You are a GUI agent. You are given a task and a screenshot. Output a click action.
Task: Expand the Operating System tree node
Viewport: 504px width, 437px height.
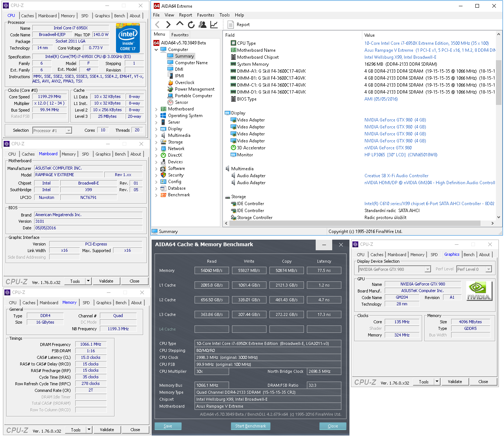(156, 116)
